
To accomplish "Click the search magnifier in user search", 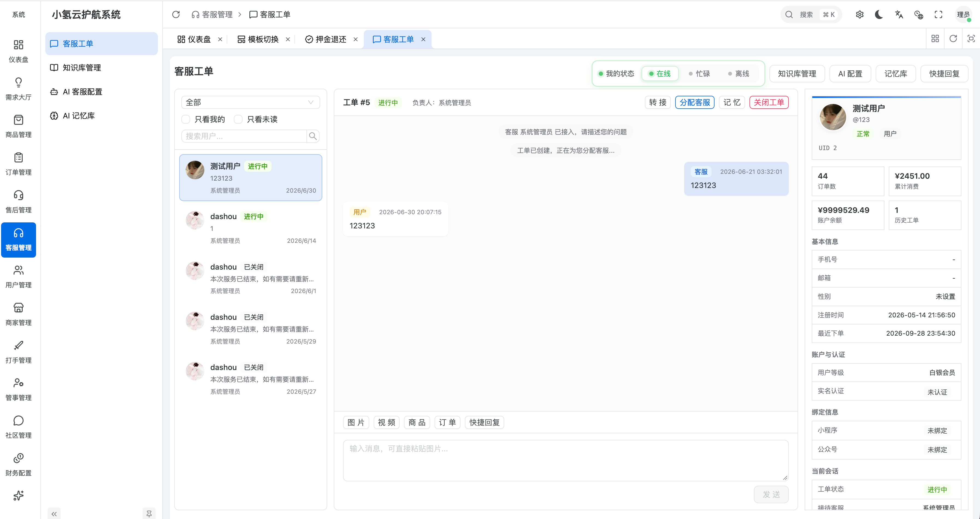I will click(313, 136).
